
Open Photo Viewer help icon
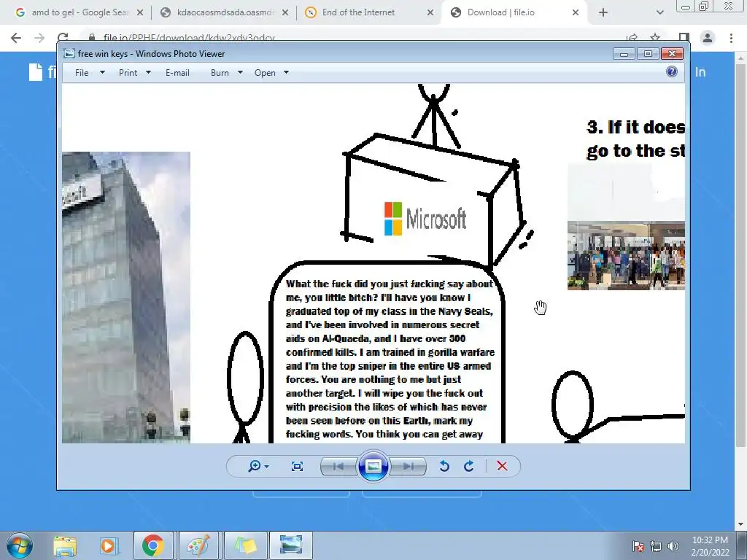(672, 72)
